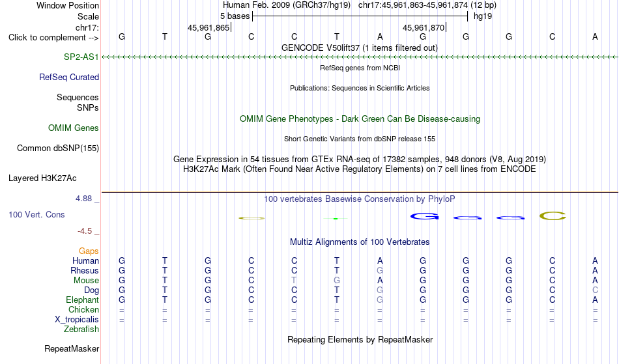The height and width of the screenshot is (364, 619).
Task: Click the 45,961,870 position marker
Action: [424, 28]
